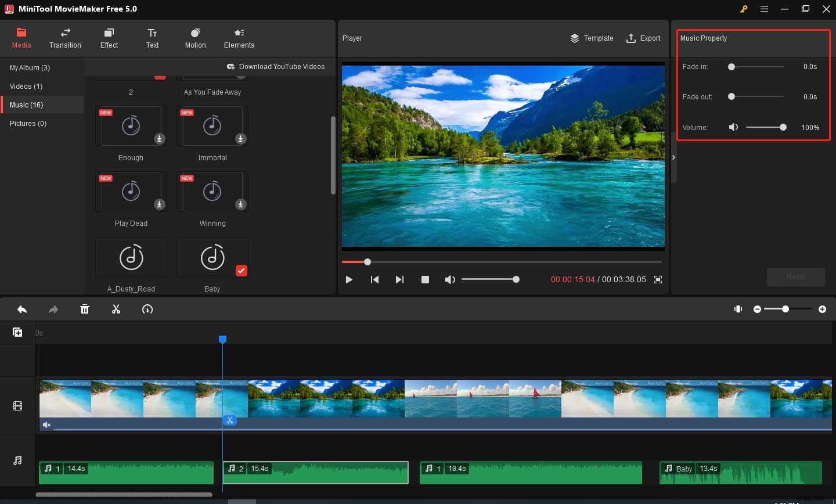Delete selected clip with the trash icon
836x504 pixels.
(x=85, y=309)
